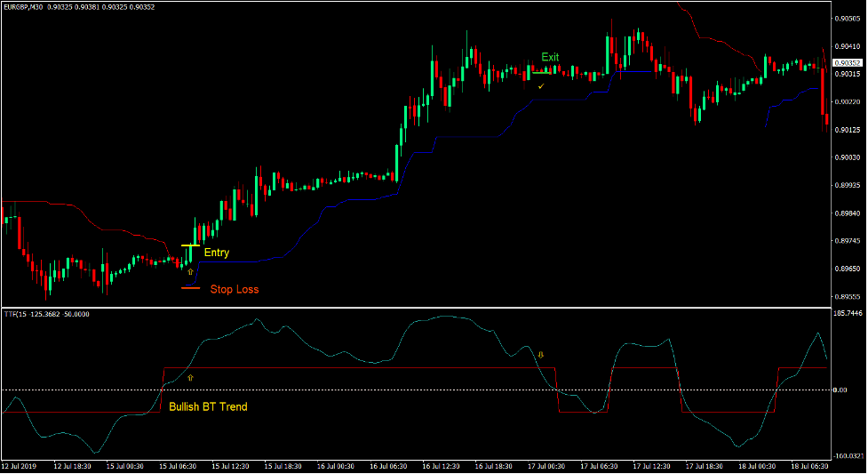Click the green Exit text label
This screenshot has width=868, height=474.
click(551, 57)
